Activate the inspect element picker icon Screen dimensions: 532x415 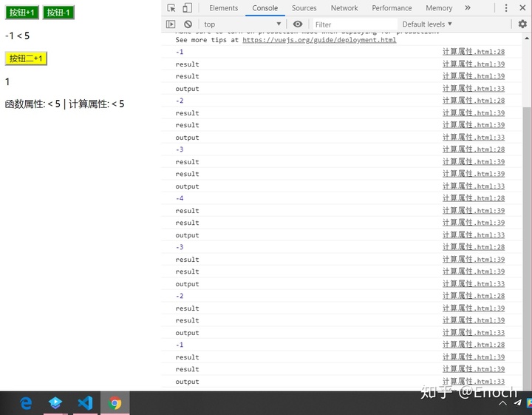pyautogui.click(x=171, y=8)
